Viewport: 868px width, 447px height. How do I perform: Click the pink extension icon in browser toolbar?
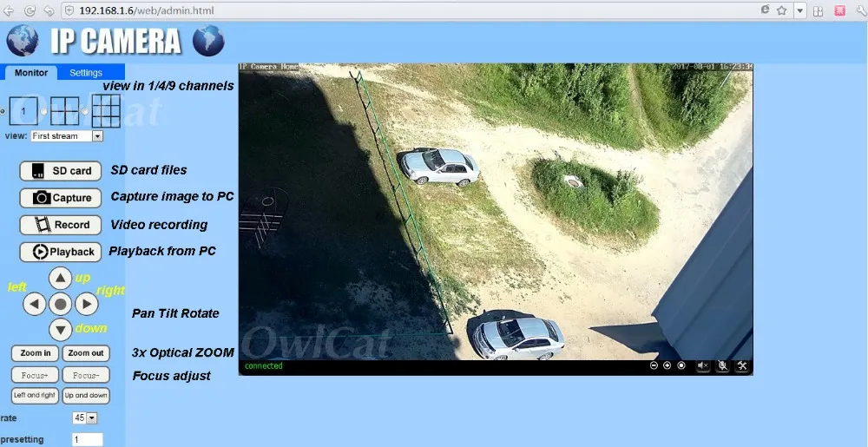[x=839, y=10]
